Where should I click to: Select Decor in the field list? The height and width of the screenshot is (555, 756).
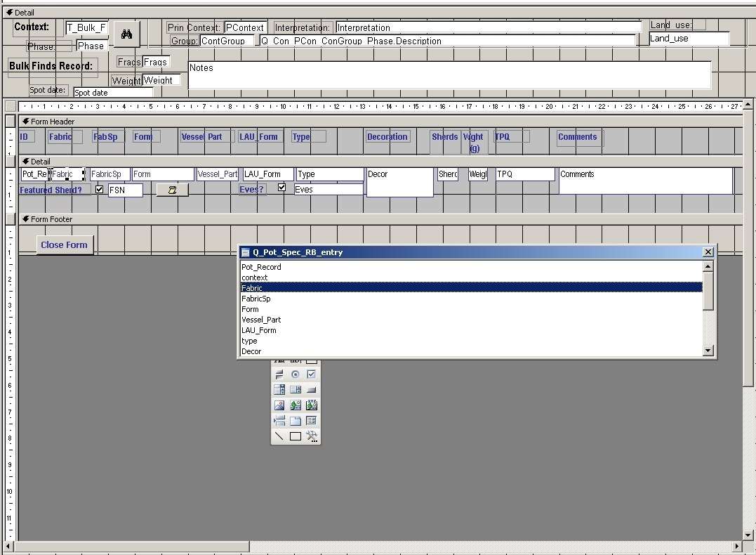coord(471,351)
